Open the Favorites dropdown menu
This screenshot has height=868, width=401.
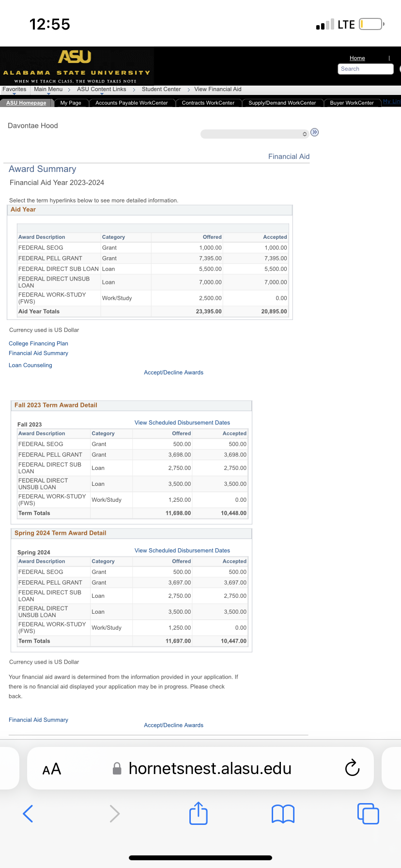point(15,89)
